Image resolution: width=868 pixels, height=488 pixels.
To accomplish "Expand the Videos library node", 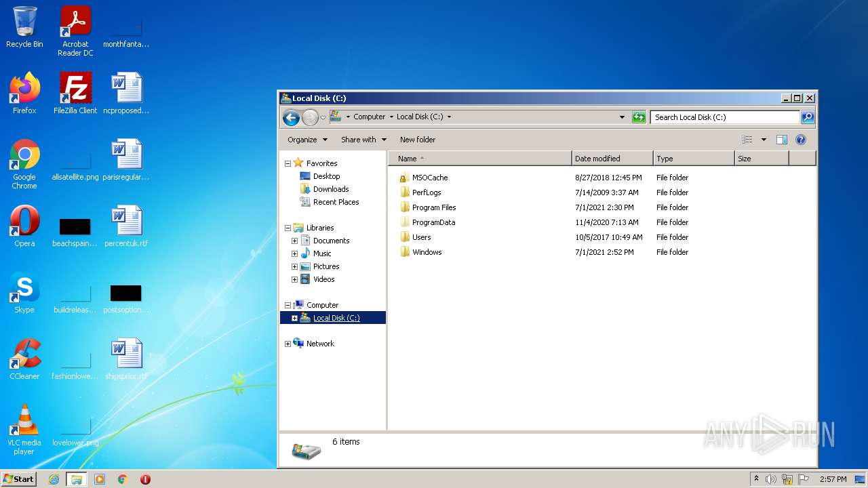I will [x=294, y=279].
